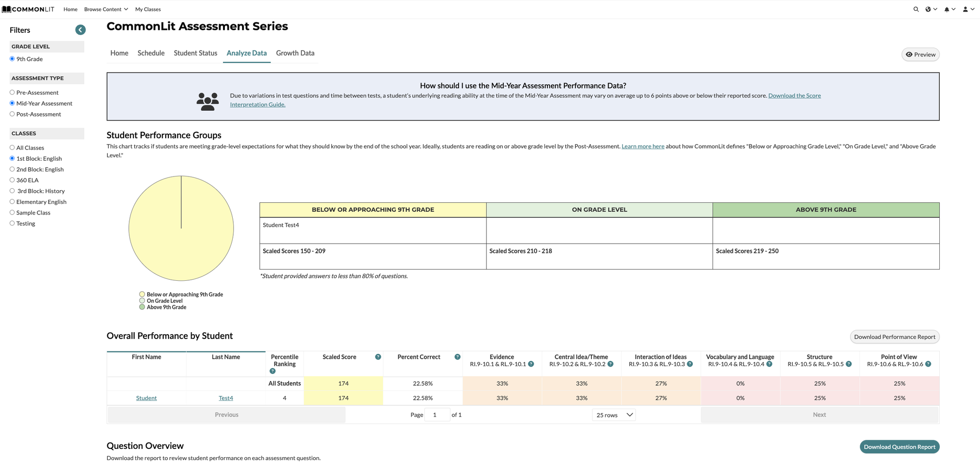Click help icon for Vocabulary and Language

(769, 364)
